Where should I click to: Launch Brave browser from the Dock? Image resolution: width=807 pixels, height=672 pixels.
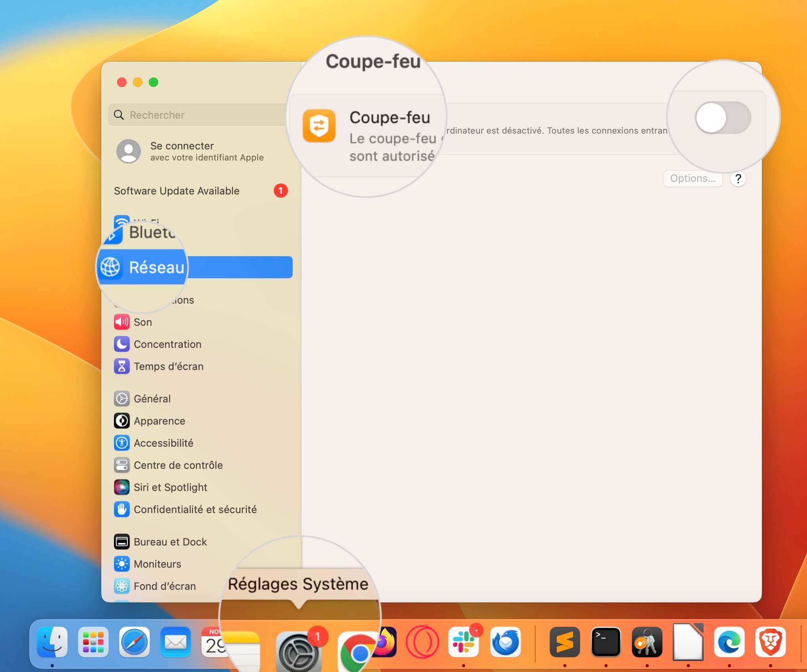[x=771, y=642]
